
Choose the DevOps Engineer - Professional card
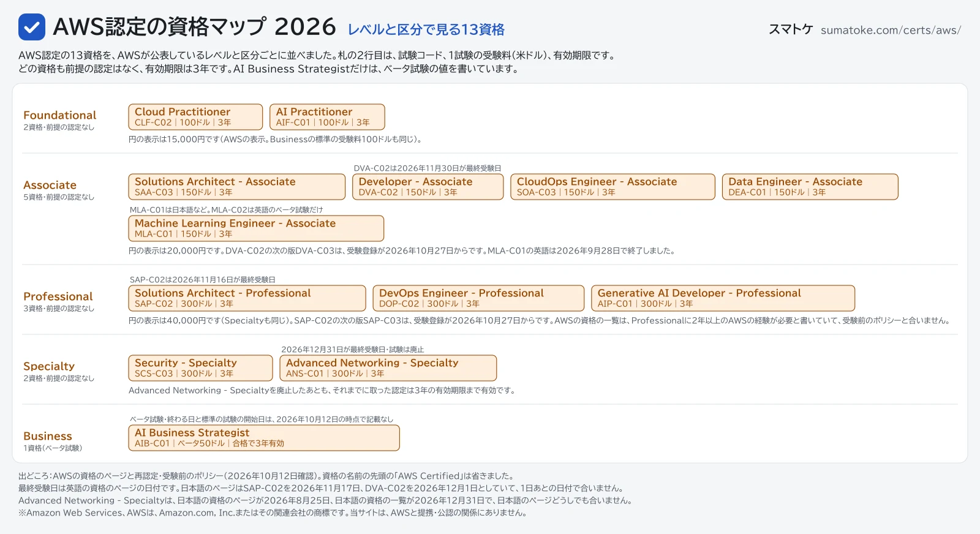[478, 298]
